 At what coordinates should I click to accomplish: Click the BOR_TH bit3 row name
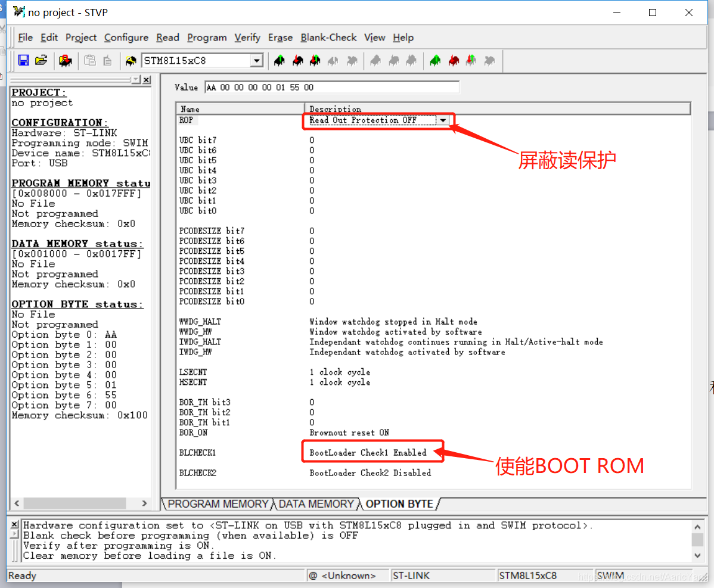[x=205, y=402]
